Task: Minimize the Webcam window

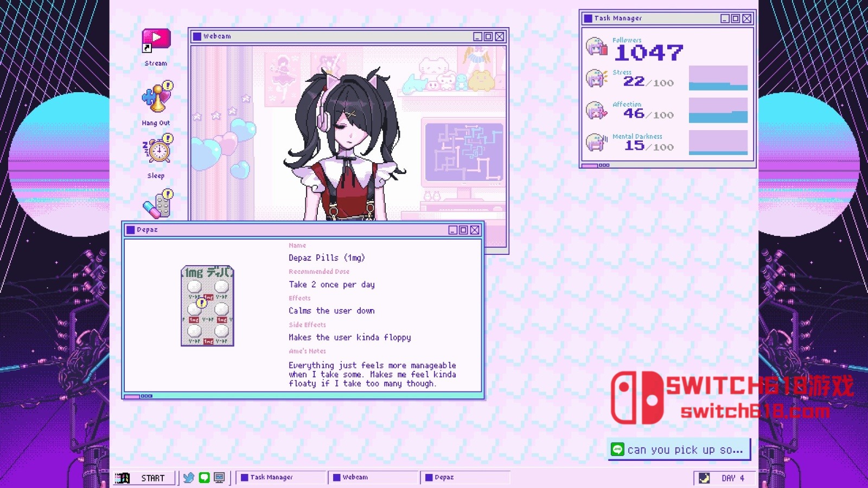Action: [x=477, y=36]
